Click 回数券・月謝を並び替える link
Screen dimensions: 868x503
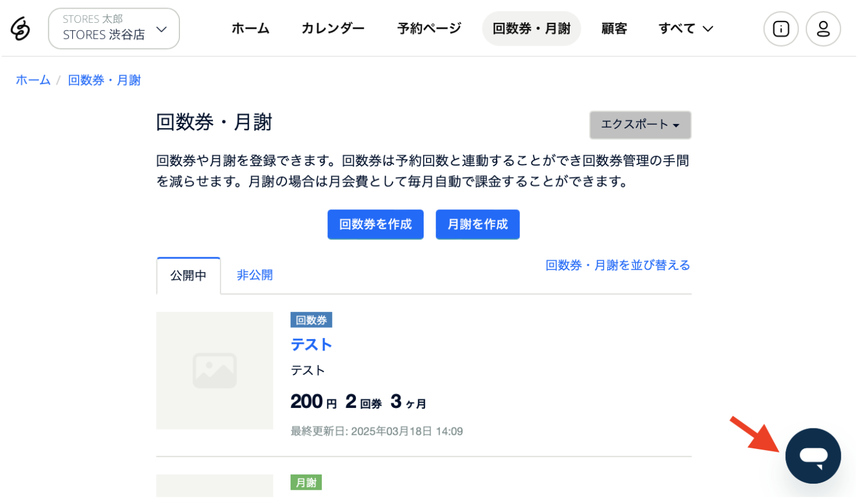coord(618,265)
